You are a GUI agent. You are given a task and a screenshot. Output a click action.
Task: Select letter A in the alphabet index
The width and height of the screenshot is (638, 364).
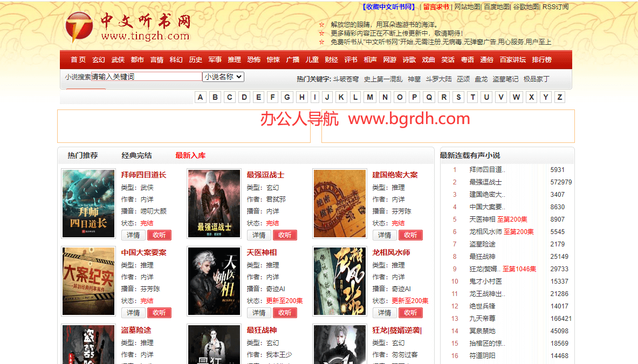click(201, 97)
